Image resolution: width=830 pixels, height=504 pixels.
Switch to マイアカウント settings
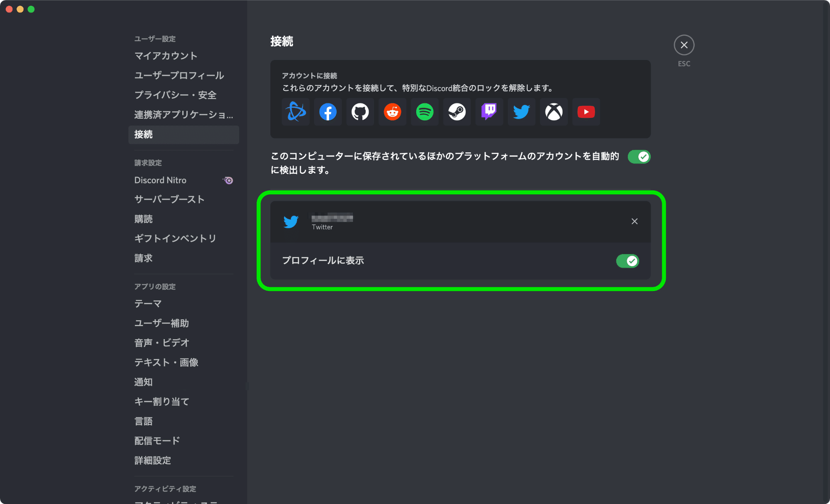[165, 56]
